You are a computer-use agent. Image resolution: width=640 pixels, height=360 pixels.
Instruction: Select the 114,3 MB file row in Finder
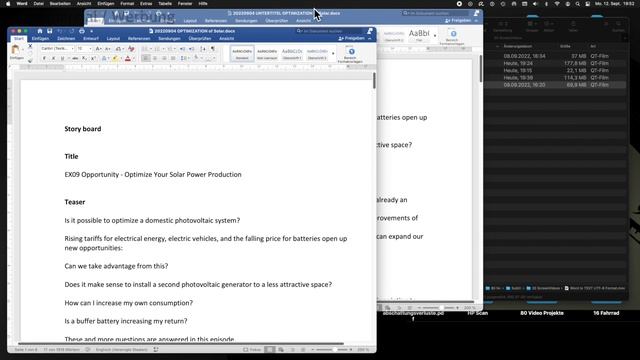tap(555, 78)
